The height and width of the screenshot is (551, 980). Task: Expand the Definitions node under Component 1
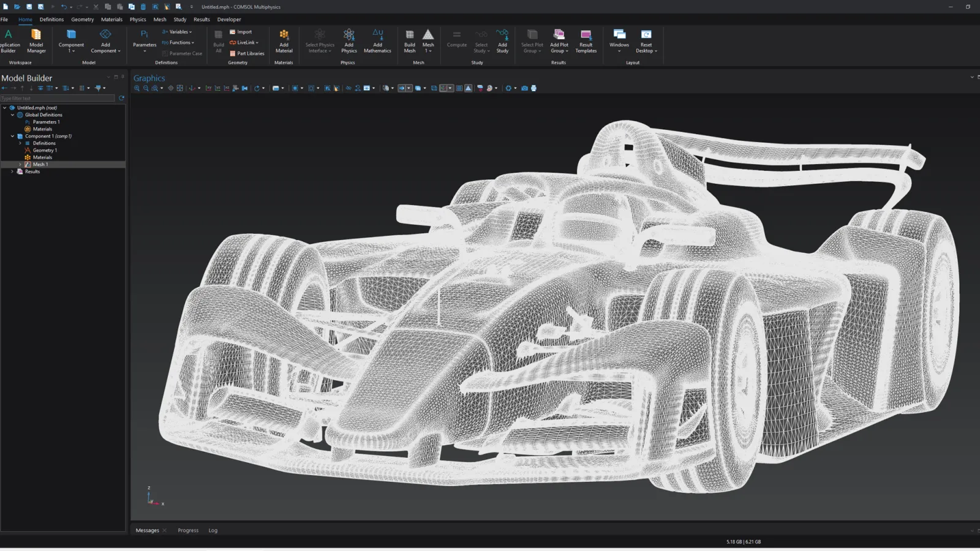(x=20, y=143)
